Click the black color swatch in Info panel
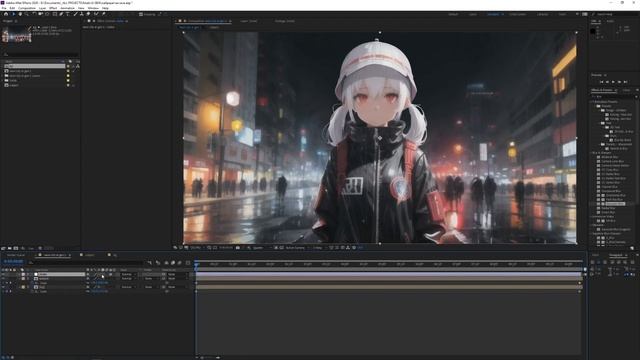Image resolution: width=640 pixels, height=360 pixels. [593, 31]
